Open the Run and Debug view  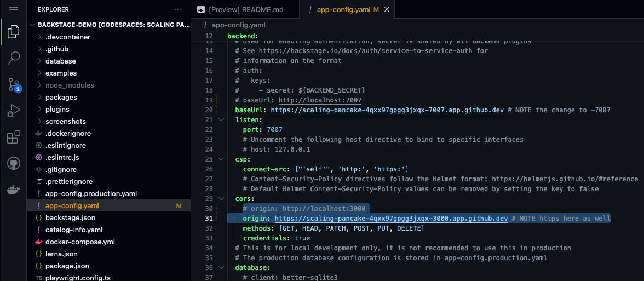14,111
